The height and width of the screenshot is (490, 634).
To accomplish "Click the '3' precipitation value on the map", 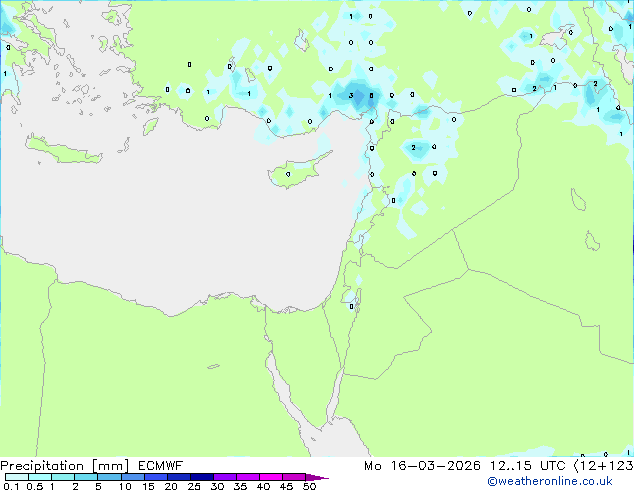I will [351, 95].
